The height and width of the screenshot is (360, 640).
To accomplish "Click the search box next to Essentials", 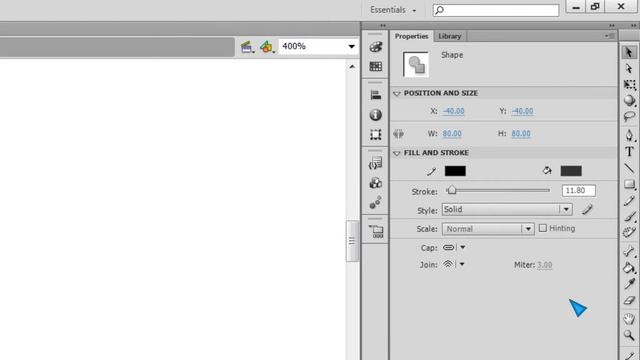I will [x=496, y=10].
